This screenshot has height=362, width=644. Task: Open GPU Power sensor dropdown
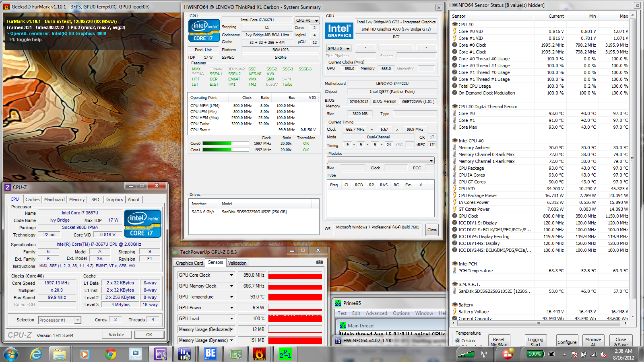[231, 308]
